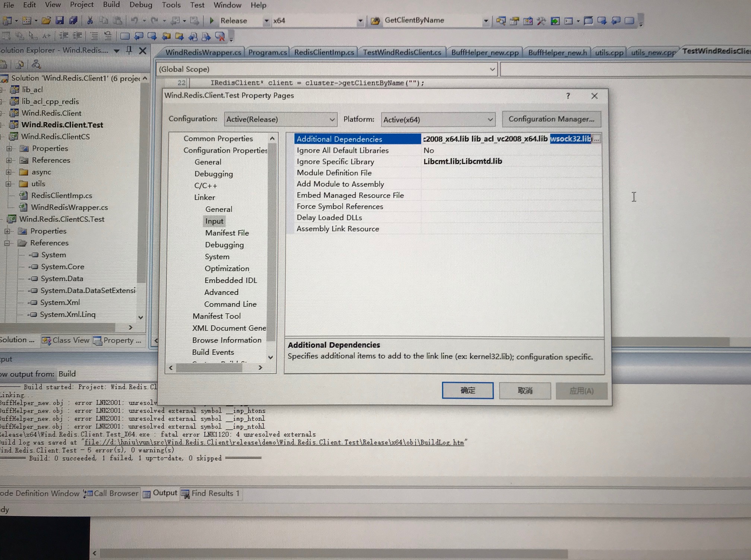Clear all bookmarks icon with red X
Image resolution: width=751 pixels, height=560 pixels.
coord(220,36)
